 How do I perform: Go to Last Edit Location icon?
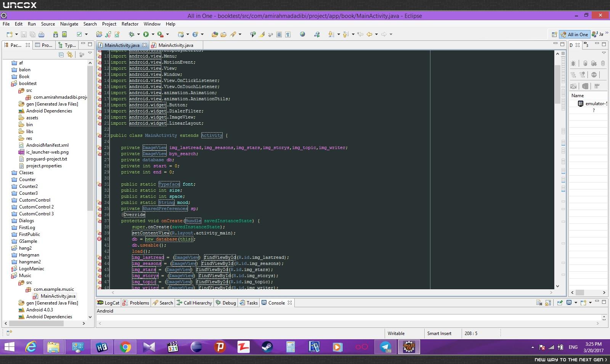(360, 34)
